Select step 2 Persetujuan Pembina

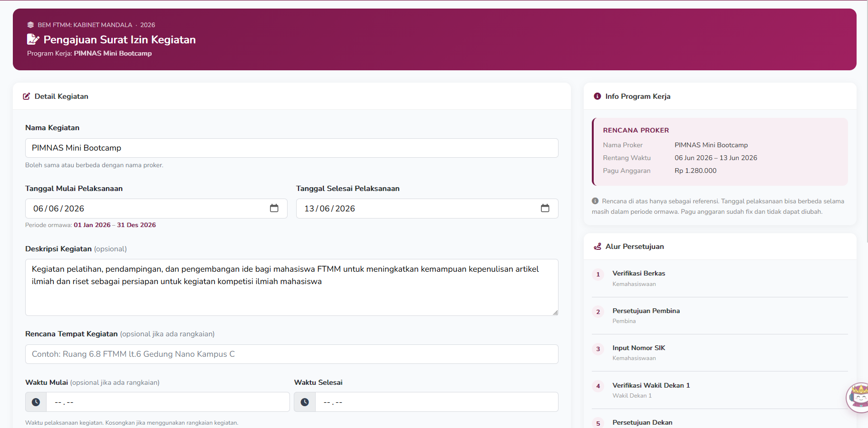coord(720,316)
